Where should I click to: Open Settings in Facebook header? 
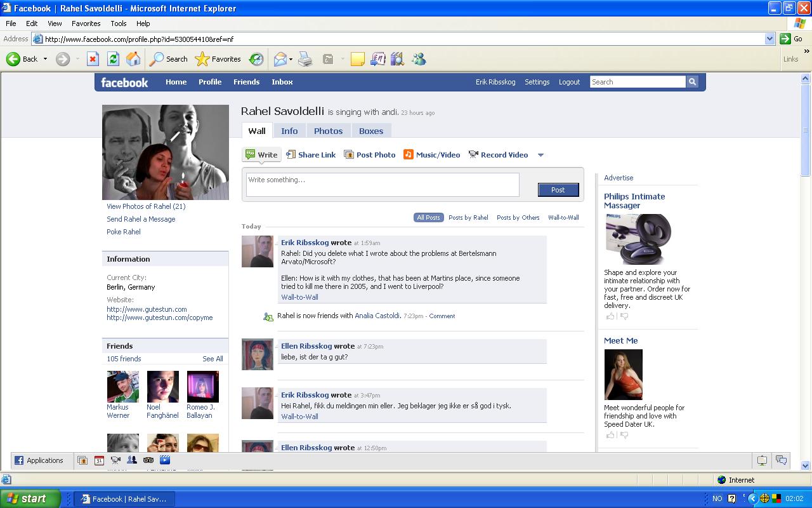pyautogui.click(x=537, y=82)
